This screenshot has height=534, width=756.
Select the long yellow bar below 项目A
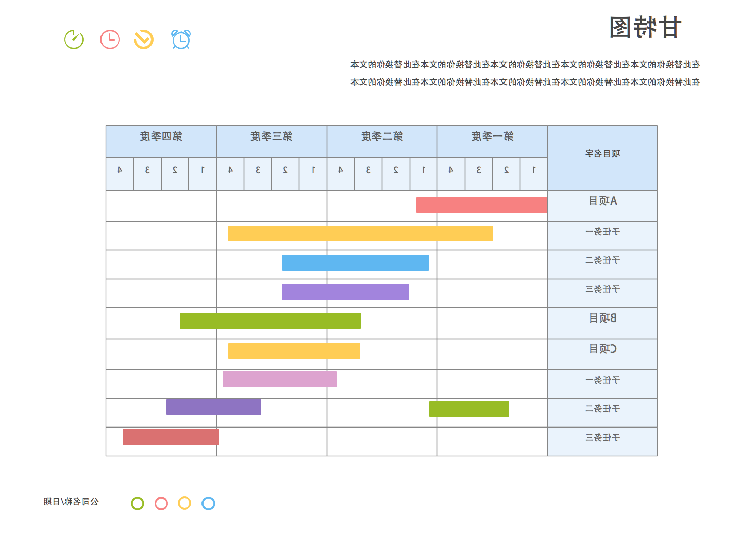pyautogui.click(x=361, y=233)
